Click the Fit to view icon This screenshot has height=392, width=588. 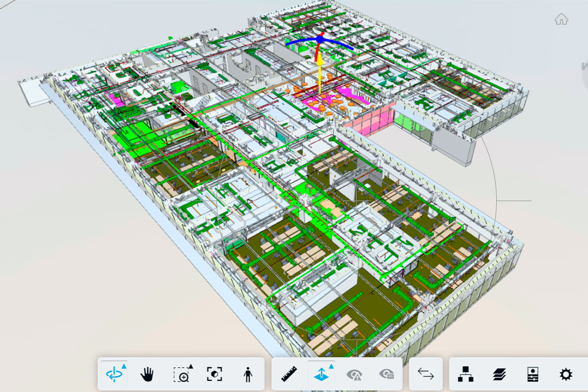(x=215, y=374)
